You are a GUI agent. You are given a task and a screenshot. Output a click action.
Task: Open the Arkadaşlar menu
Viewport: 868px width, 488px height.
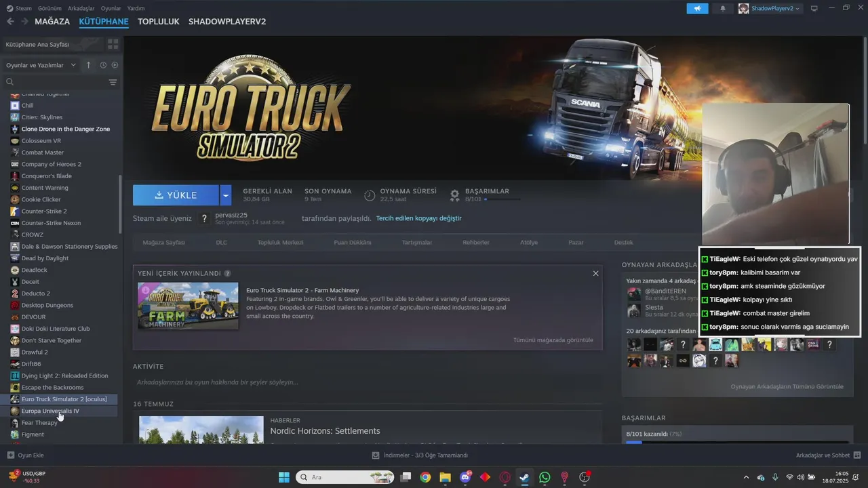click(x=81, y=8)
